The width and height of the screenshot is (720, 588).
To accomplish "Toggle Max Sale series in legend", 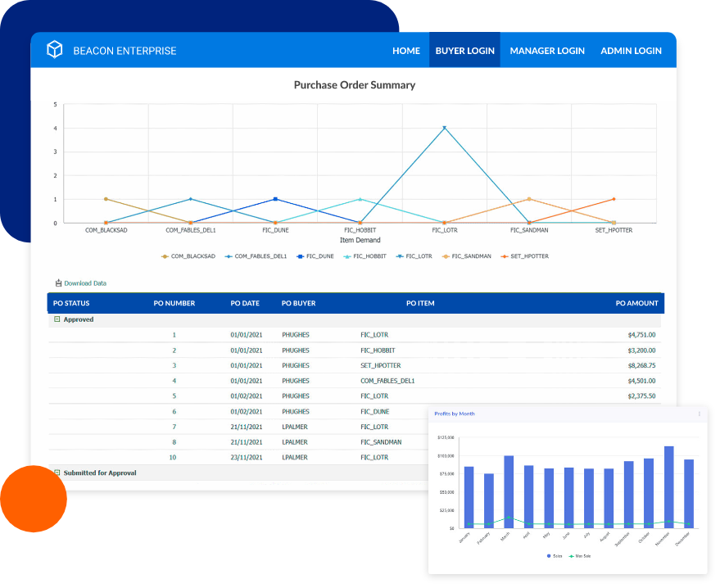I will [580, 556].
